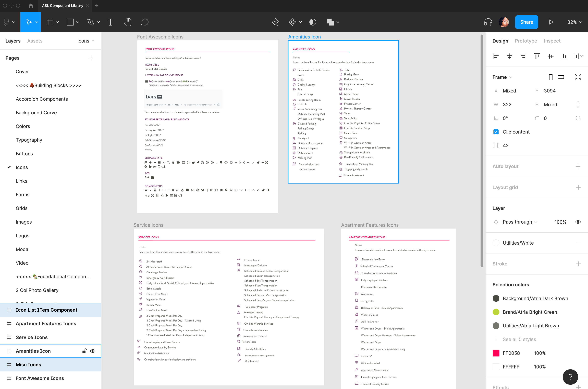
Task: Click the boolean union selection icon
Action: 330,22
